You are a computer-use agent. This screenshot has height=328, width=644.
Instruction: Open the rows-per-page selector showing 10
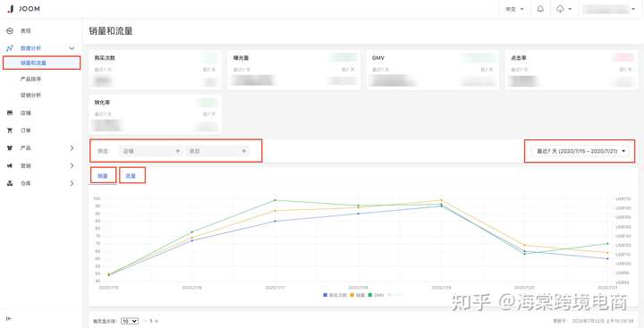pyautogui.click(x=130, y=321)
